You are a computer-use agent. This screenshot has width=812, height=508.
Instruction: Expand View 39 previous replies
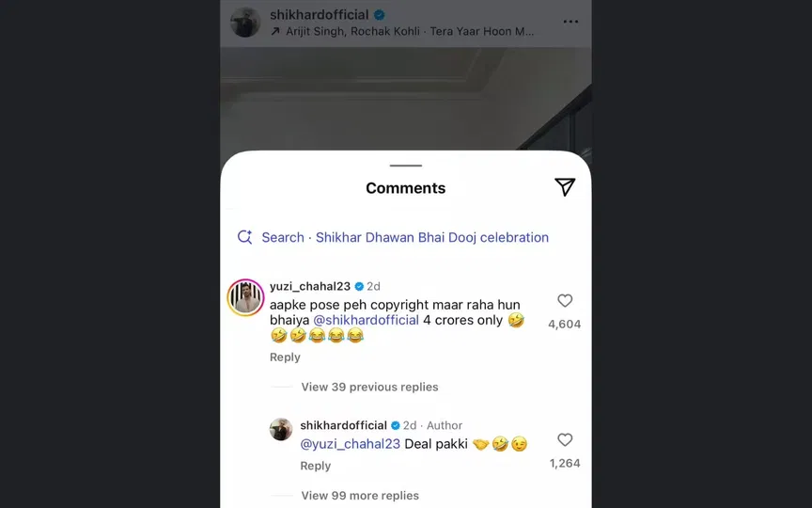coord(369,387)
